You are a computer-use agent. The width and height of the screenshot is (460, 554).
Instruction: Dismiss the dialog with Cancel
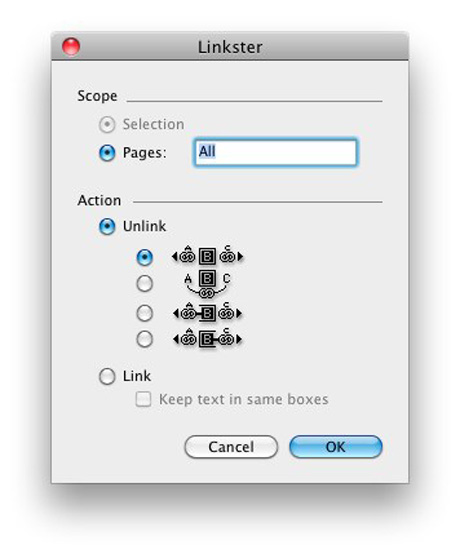(231, 447)
